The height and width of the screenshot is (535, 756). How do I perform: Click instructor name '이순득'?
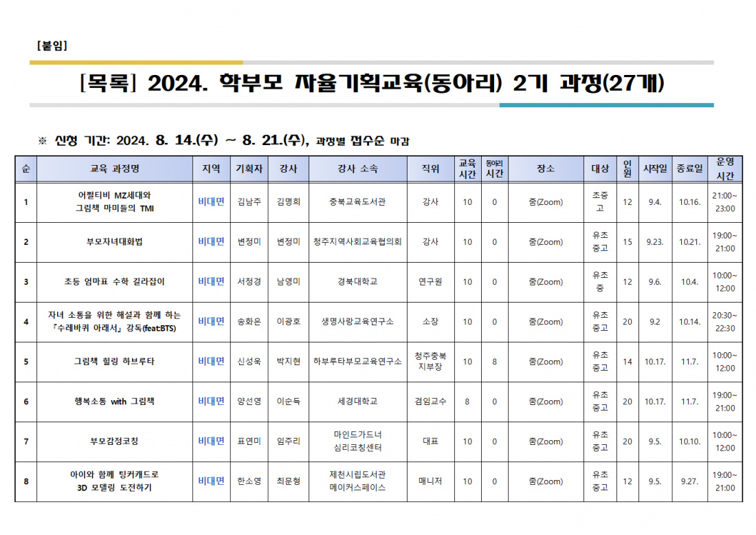[x=289, y=402]
